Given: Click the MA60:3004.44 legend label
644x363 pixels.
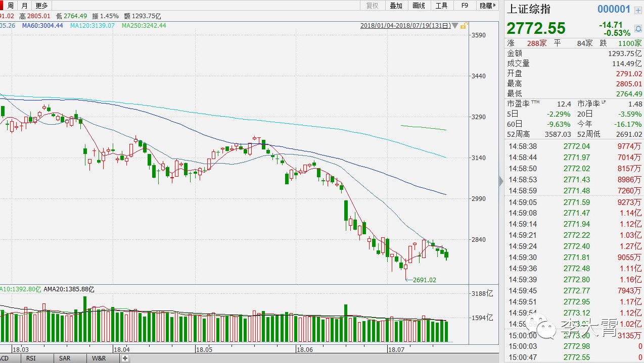Looking at the screenshot, I should point(42,25).
